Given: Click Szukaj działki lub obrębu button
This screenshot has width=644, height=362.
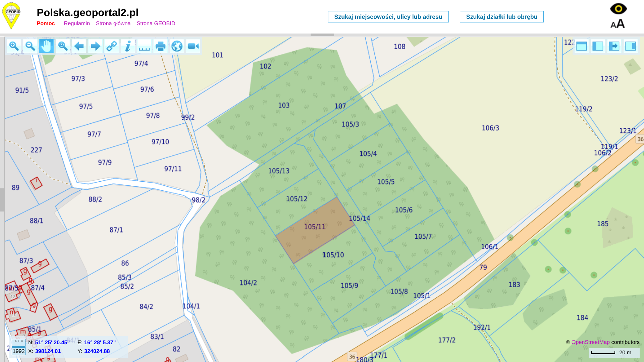Looking at the screenshot, I should coord(501,17).
